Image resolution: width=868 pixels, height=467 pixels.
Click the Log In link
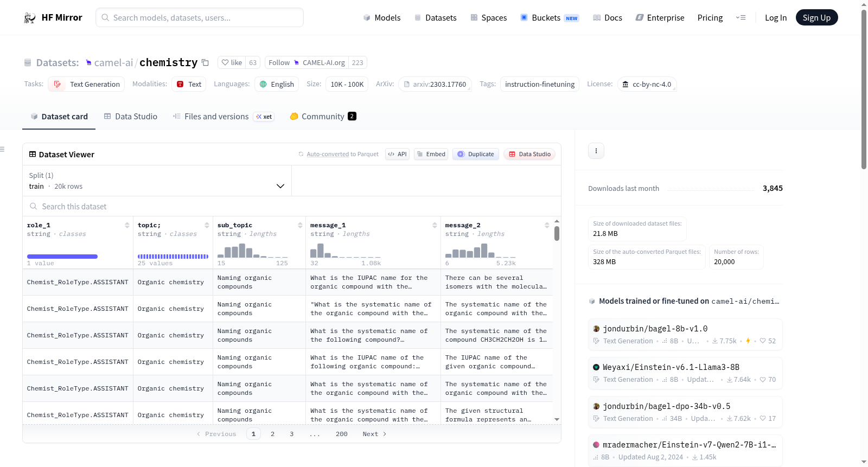tap(776, 18)
